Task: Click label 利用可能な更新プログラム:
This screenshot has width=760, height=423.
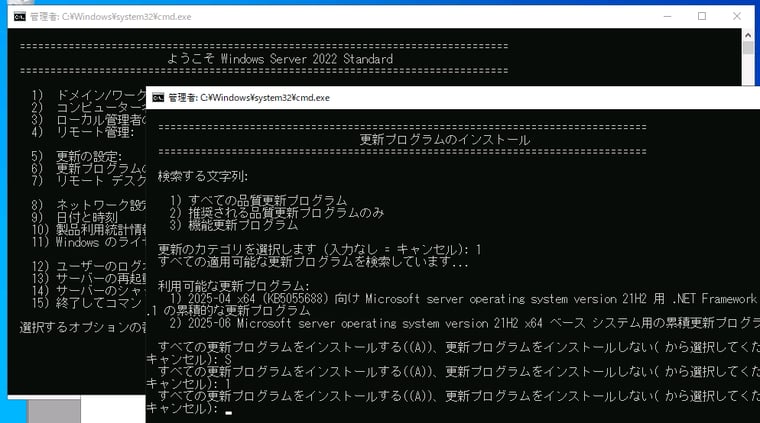Action: click(234, 286)
